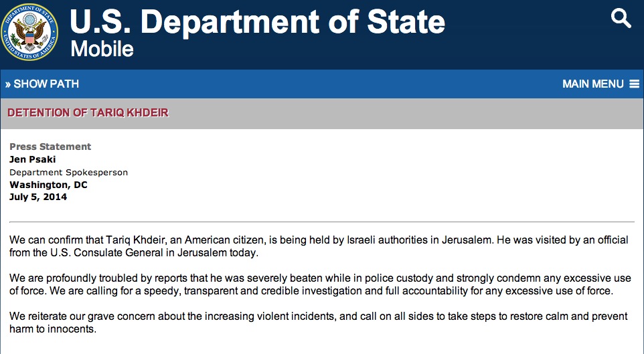This screenshot has width=644, height=354.
Task: Click the paragraph starting We are profoundly troubled
Action: coord(320,284)
